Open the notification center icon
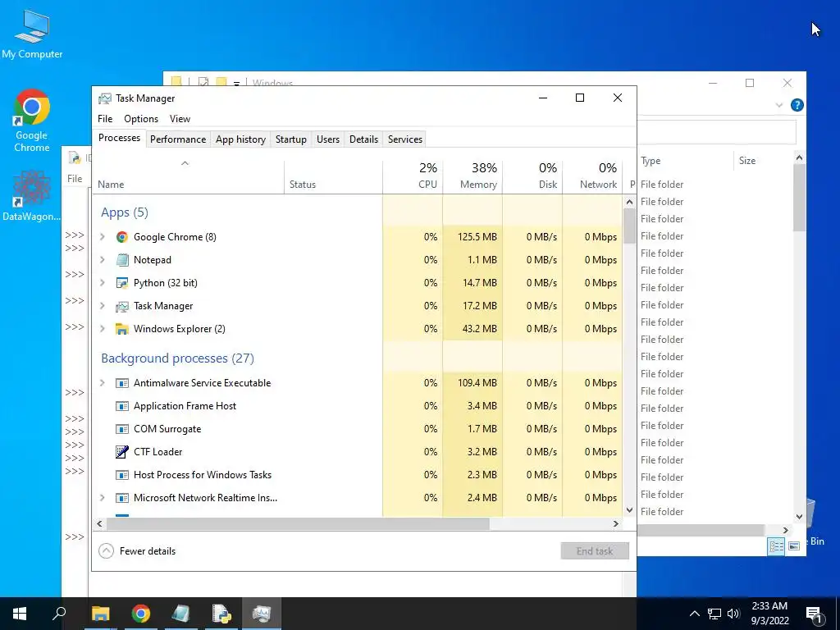The image size is (840, 630). (x=815, y=614)
